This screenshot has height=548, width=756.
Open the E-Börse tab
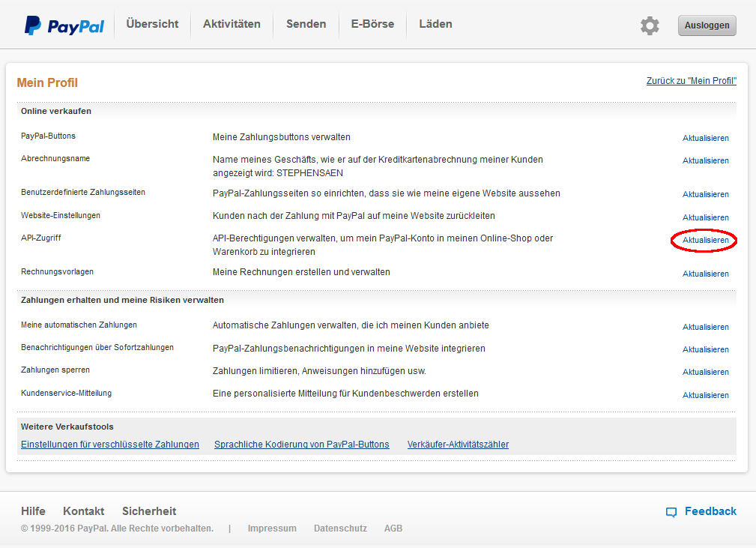pos(372,24)
